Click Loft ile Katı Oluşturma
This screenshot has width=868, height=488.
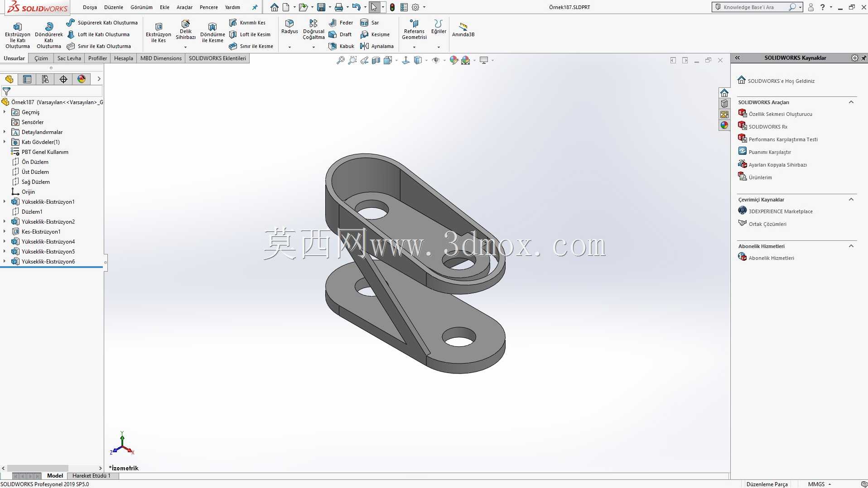click(x=98, y=34)
